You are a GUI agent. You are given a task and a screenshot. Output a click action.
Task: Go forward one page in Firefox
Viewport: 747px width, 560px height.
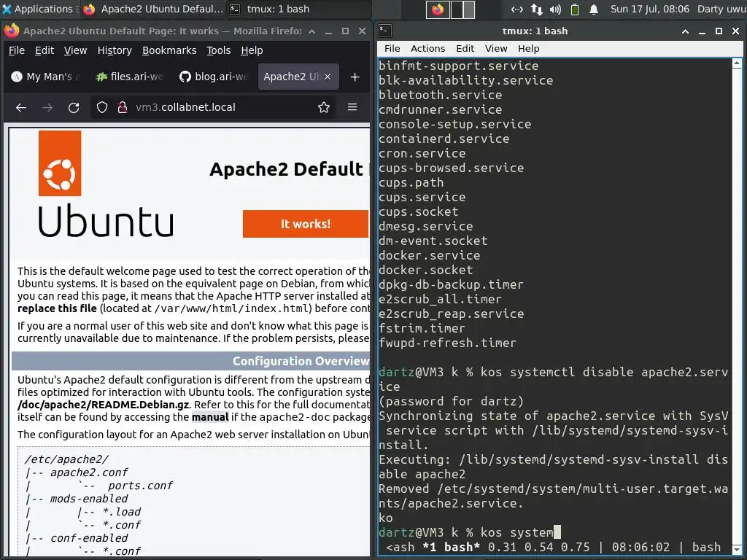tap(47, 108)
